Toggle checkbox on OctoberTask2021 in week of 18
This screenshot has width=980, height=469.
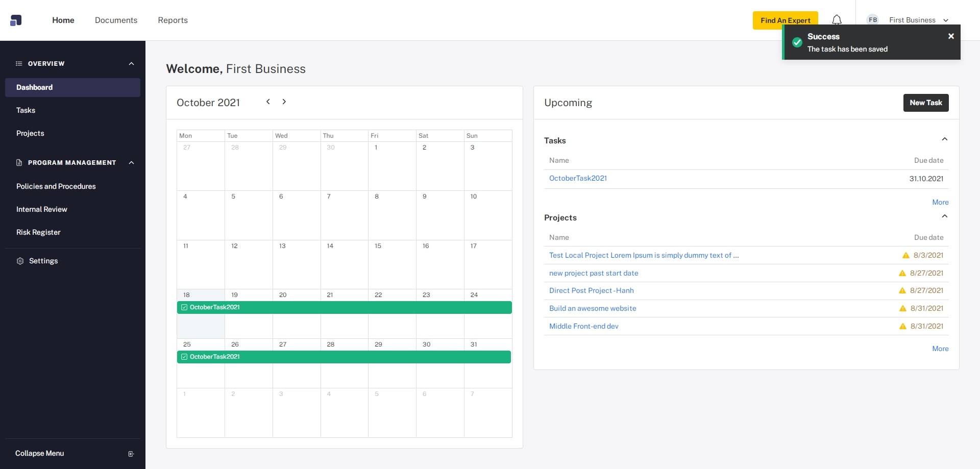184,307
